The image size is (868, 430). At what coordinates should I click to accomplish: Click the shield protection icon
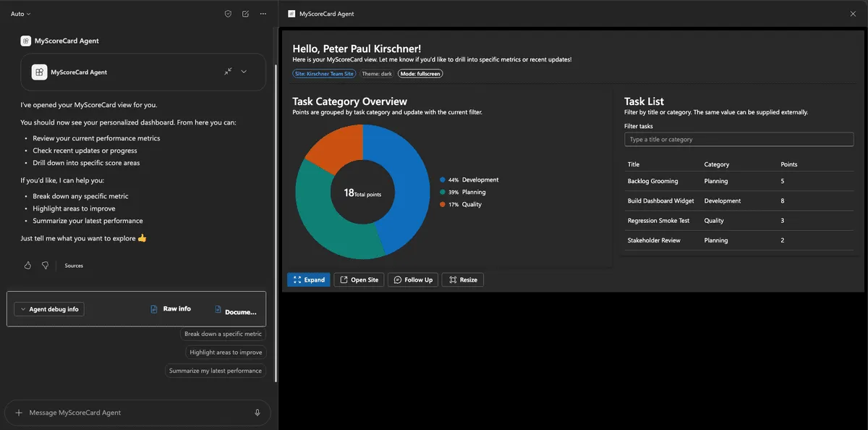pos(228,14)
